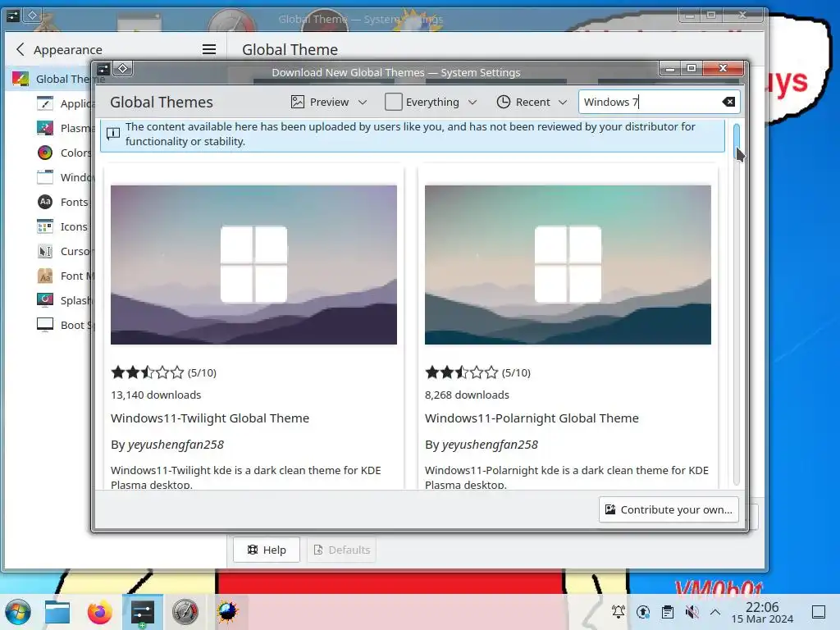Open the Recent sort order dropdown
Screen dimensions: 840x630
tap(532, 102)
